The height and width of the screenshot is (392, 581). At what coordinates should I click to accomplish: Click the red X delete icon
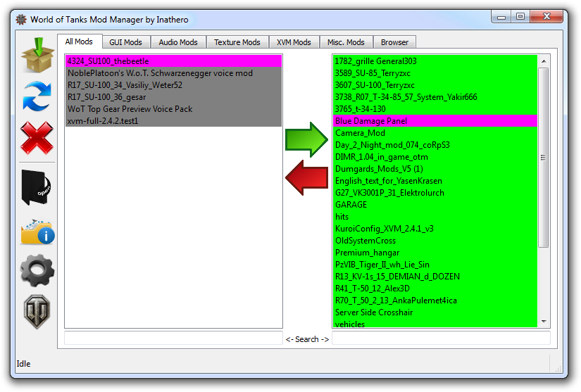click(37, 138)
